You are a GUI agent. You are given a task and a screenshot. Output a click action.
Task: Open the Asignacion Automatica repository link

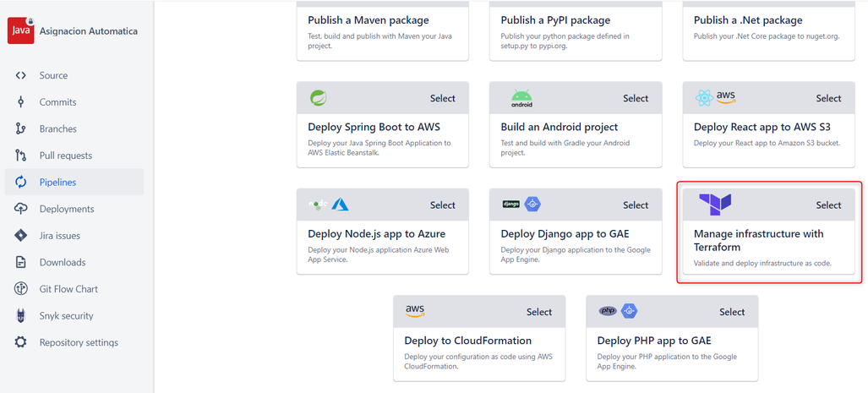(89, 31)
